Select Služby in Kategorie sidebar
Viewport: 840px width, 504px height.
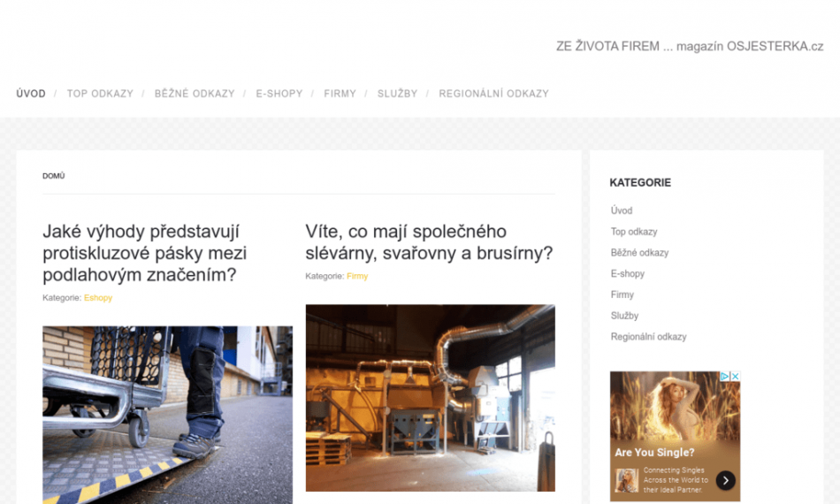(x=624, y=316)
